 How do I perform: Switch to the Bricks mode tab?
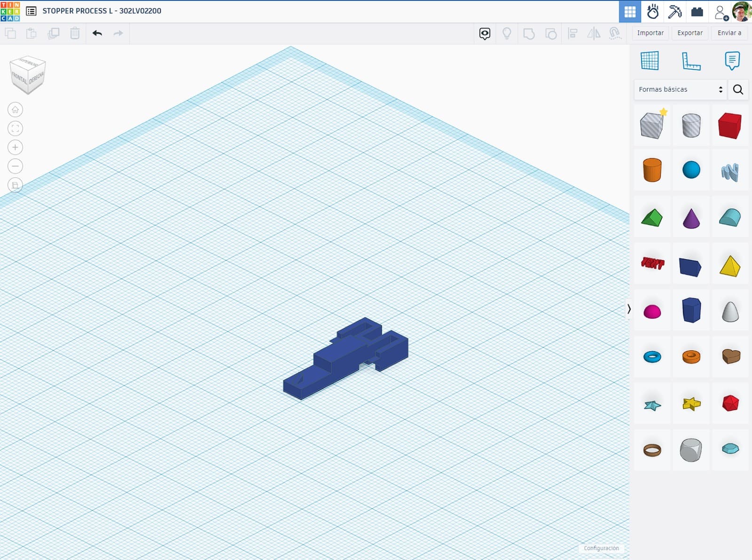[697, 12]
